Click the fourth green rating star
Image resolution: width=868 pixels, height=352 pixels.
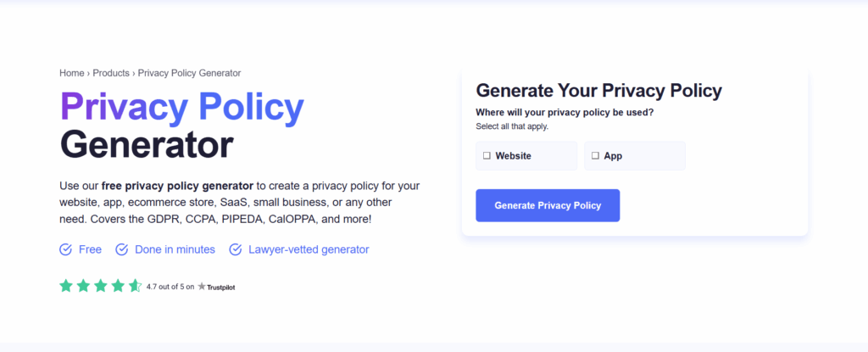(118, 286)
